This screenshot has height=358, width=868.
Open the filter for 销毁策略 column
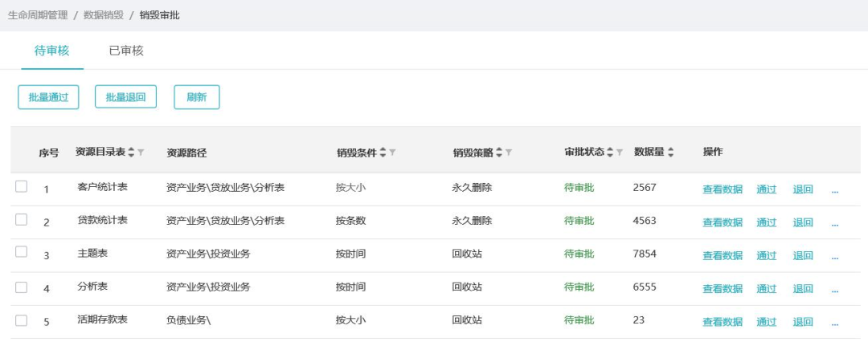509,153
